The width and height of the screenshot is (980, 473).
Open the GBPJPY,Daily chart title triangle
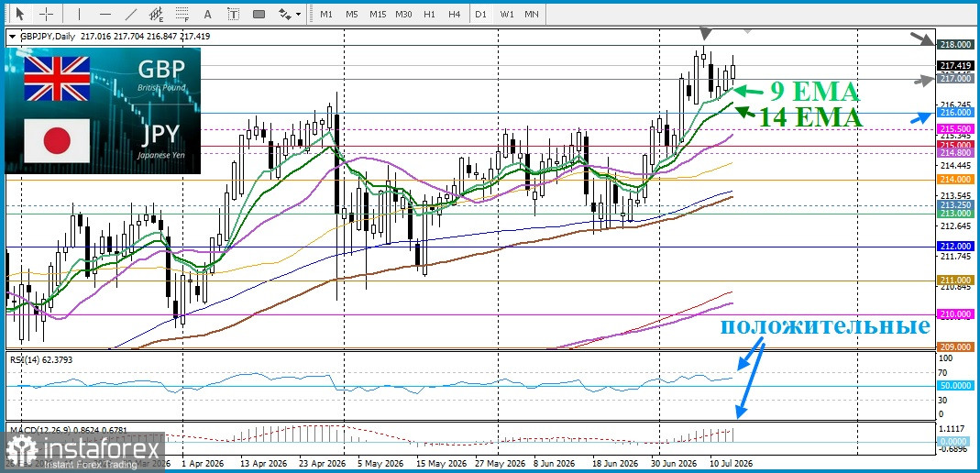(12, 37)
